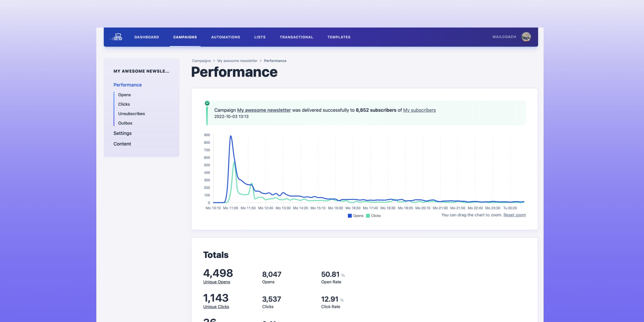The height and width of the screenshot is (322, 644).
Task: Expand the Settings section in sidebar
Action: pos(122,133)
